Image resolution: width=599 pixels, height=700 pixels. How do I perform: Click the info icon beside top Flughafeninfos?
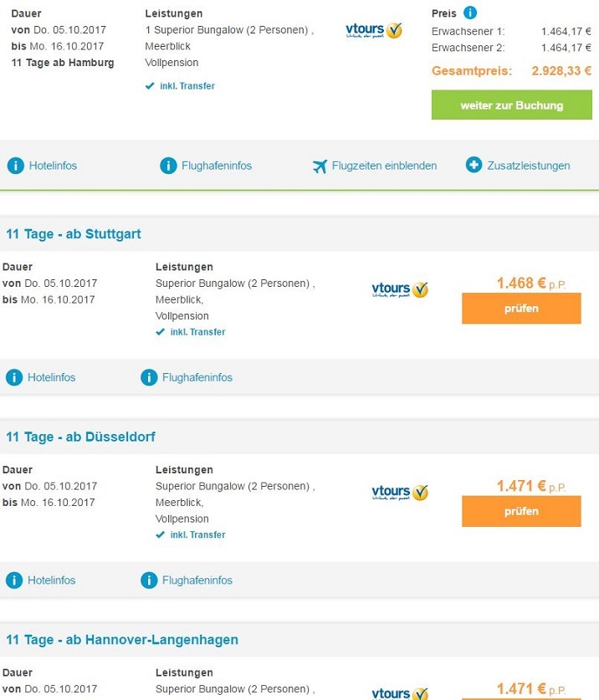coord(168,166)
